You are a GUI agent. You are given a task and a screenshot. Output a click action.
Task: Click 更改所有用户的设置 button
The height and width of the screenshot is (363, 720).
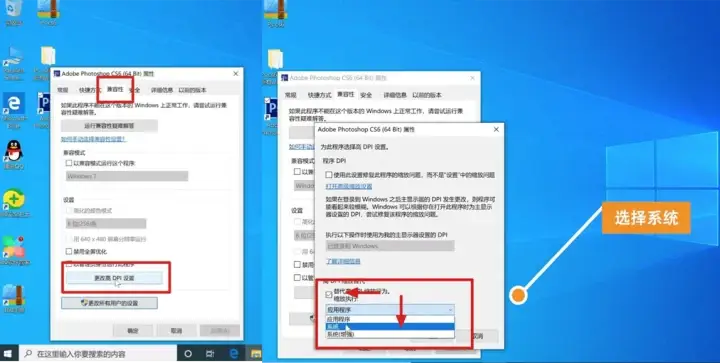click(x=109, y=303)
